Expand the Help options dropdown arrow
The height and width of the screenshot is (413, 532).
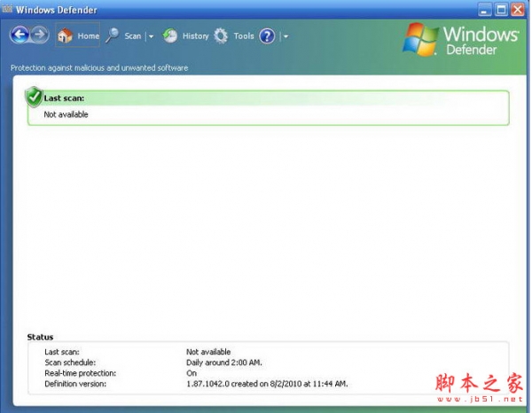tap(286, 36)
